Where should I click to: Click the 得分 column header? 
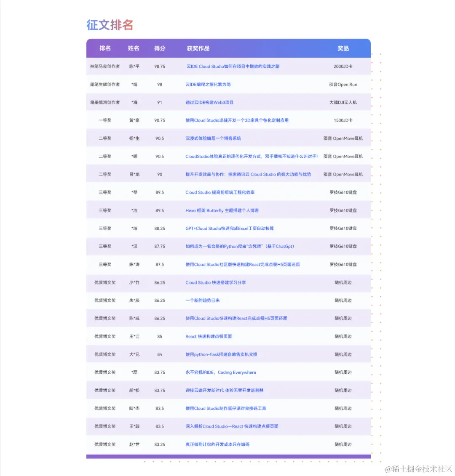pyautogui.click(x=160, y=48)
